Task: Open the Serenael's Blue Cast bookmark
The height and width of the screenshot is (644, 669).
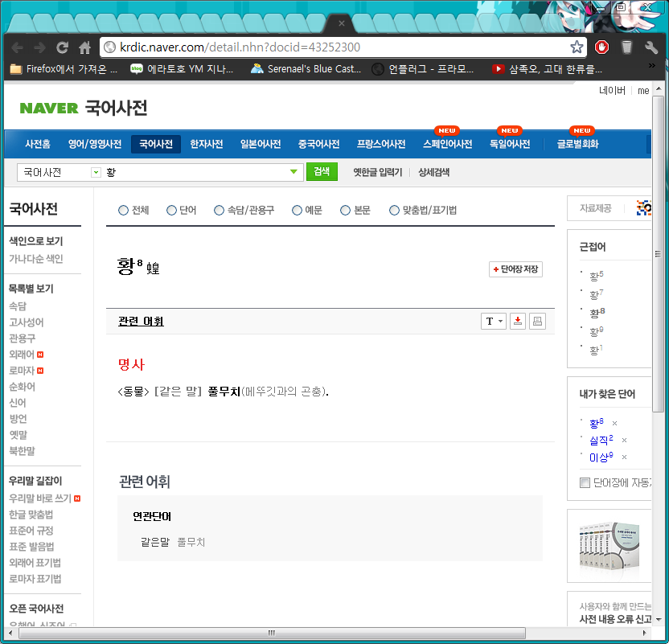Action: [306, 68]
